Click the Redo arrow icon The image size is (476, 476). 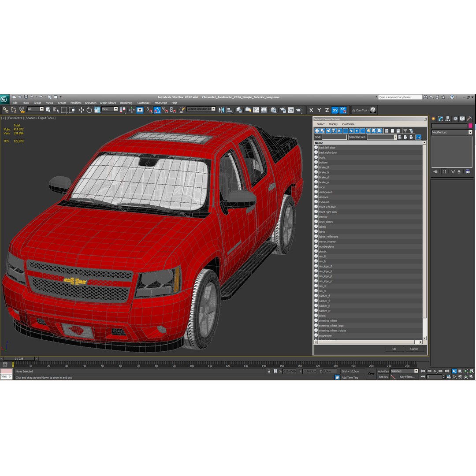pyautogui.click(x=41, y=97)
